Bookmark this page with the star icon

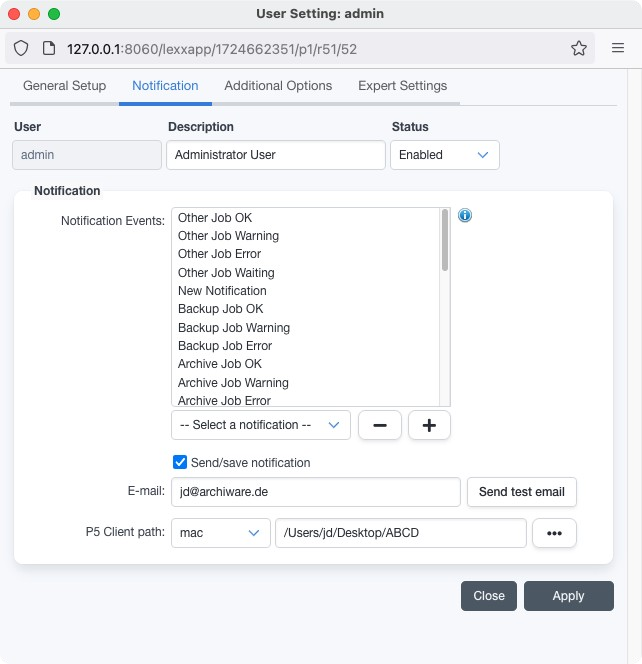(578, 48)
